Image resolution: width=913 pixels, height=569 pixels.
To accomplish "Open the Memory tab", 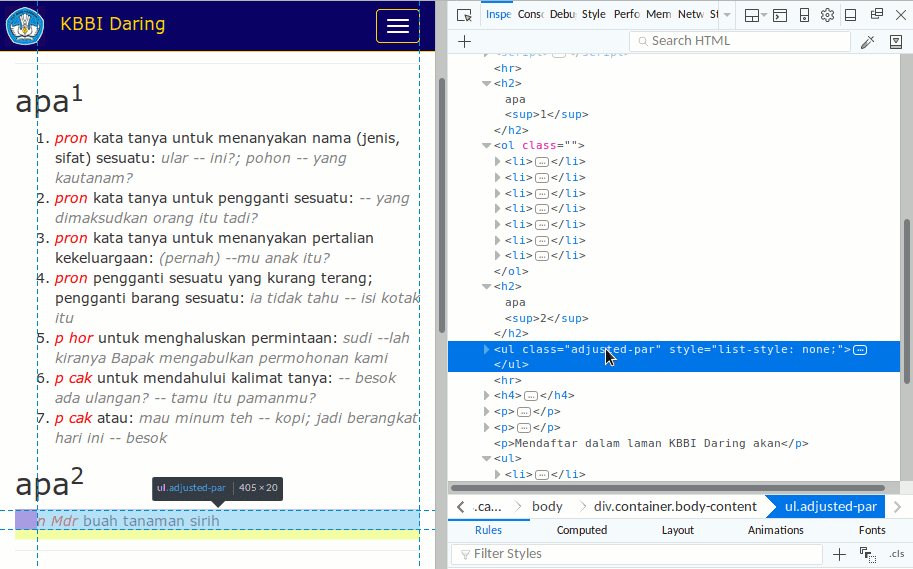I will pyautogui.click(x=659, y=15).
